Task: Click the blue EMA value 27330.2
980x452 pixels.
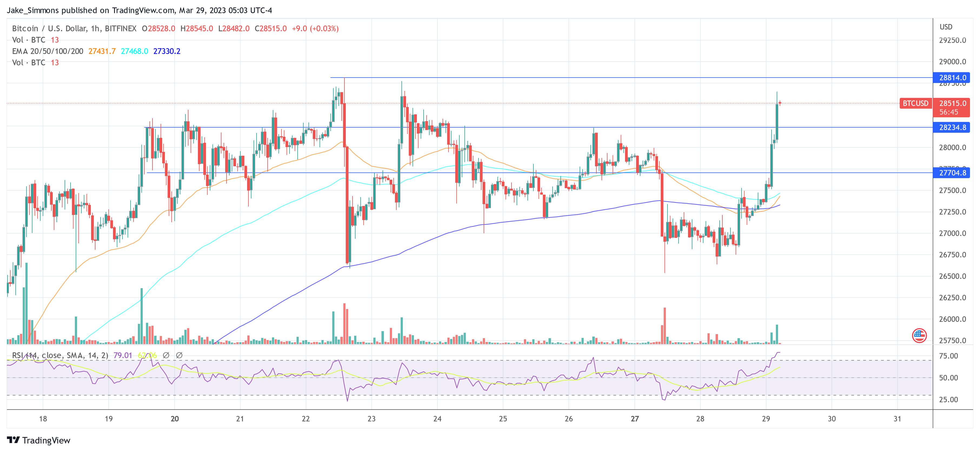Action: (x=167, y=51)
